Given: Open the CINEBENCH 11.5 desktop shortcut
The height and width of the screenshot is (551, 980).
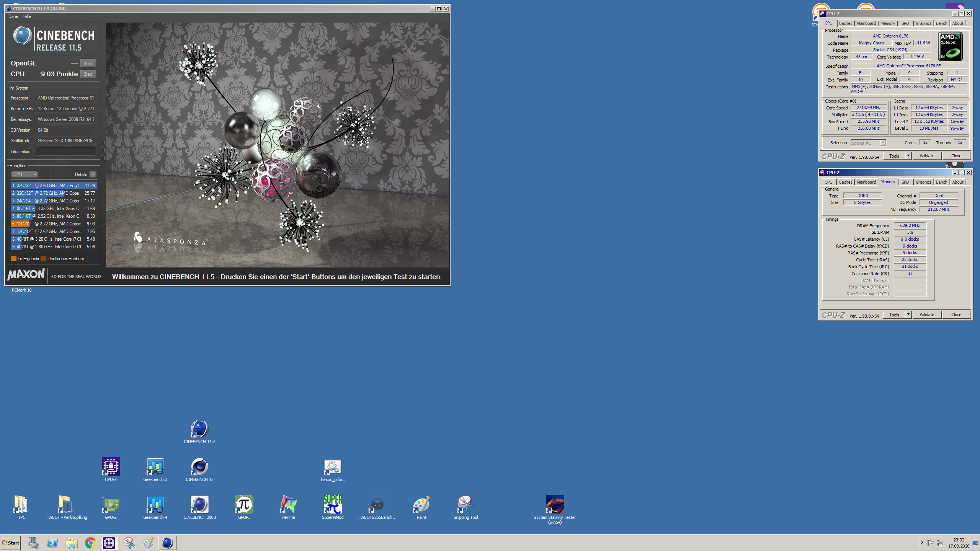Looking at the screenshot, I should pyautogui.click(x=199, y=432).
